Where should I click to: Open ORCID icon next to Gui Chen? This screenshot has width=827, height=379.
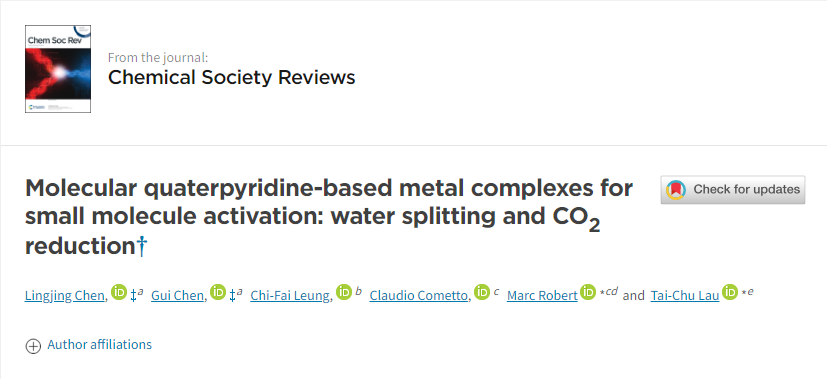point(218,292)
